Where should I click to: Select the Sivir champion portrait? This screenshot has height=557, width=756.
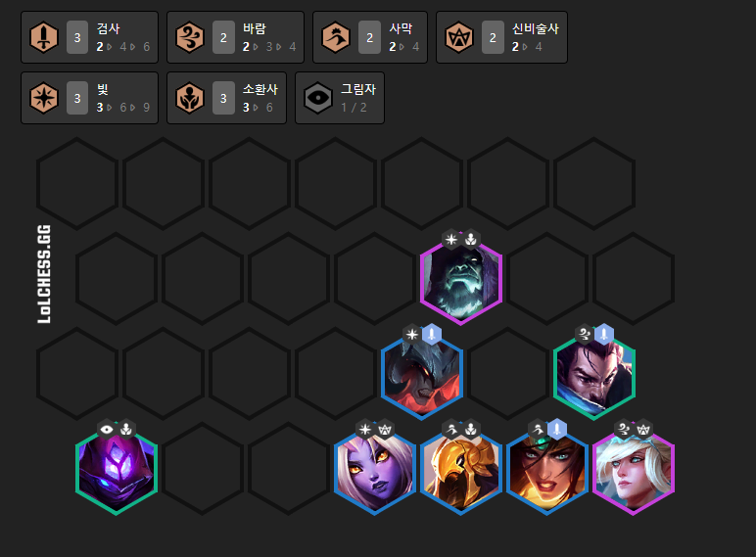click(547, 470)
